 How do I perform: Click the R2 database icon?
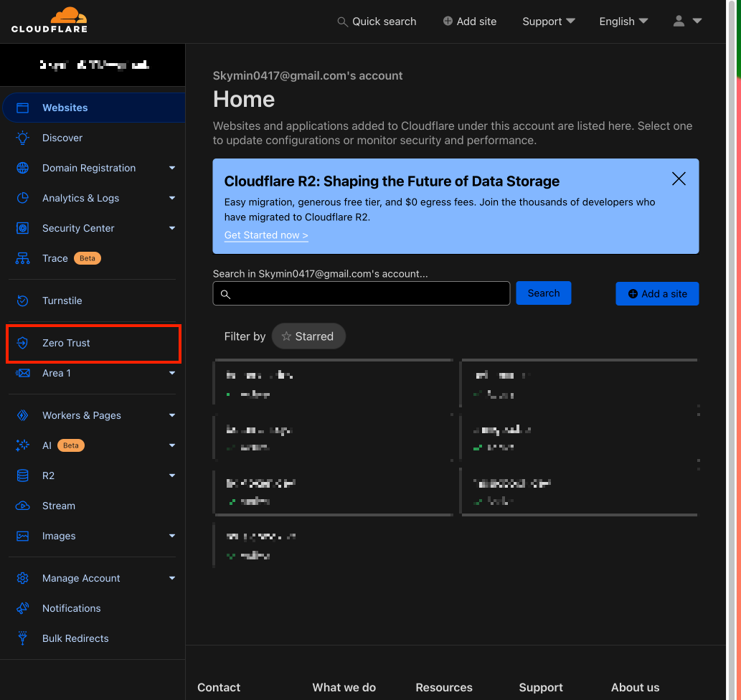[x=23, y=476]
